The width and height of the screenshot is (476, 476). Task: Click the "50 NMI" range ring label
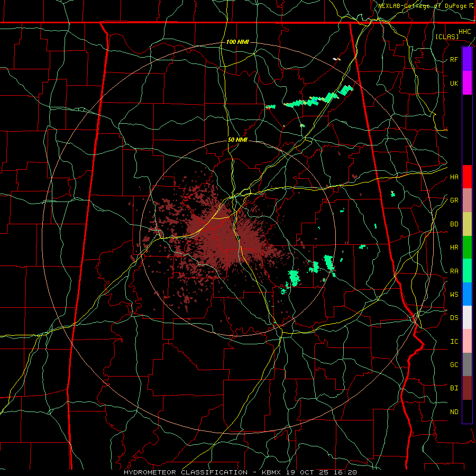pos(237,140)
